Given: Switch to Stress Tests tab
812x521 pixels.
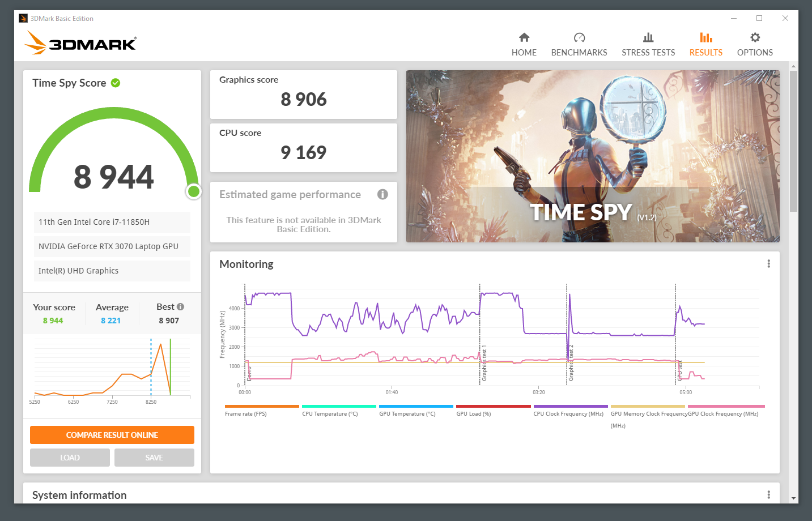Looking at the screenshot, I should click(648, 45).
